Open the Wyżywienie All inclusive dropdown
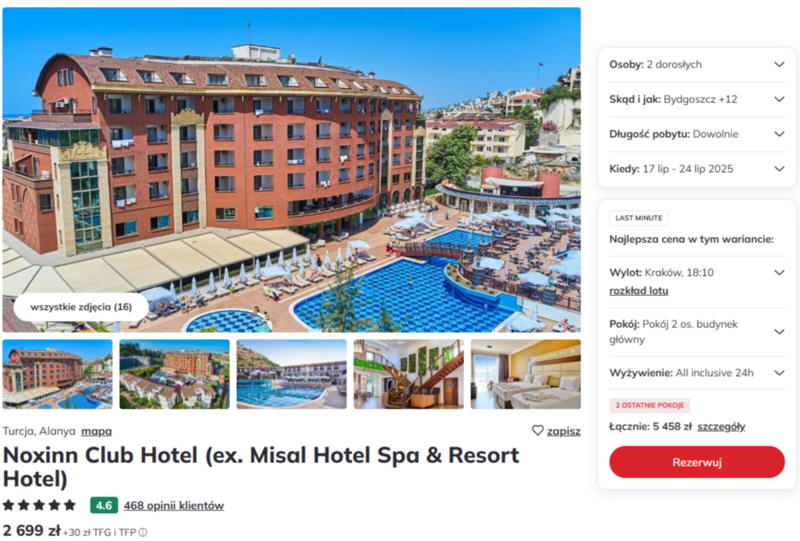This screenshot has width=800, height=541. [x=696, y=373]
